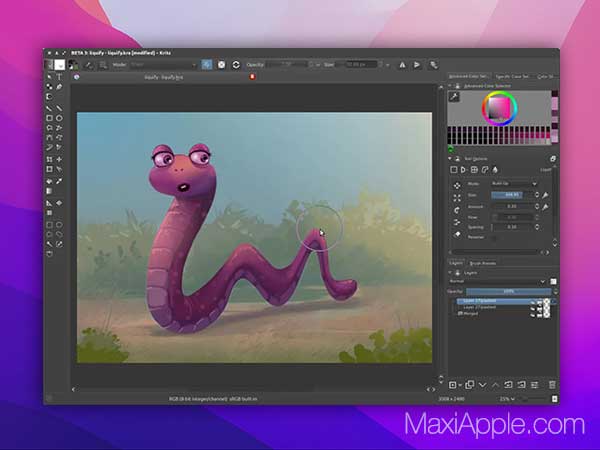Screen dimensions: 600x450
Task: Switch to the Layers tab
Action: 456,263
